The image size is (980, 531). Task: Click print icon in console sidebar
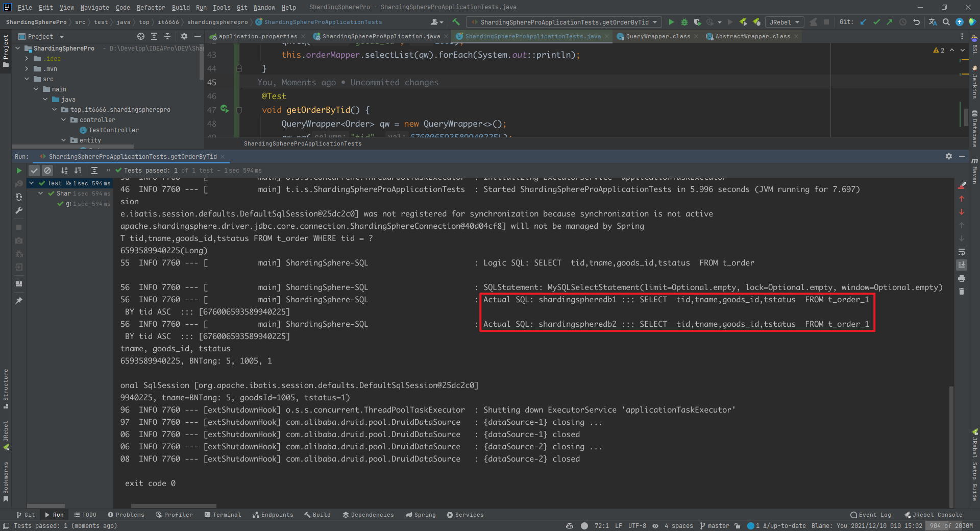(x=962, y=278)
